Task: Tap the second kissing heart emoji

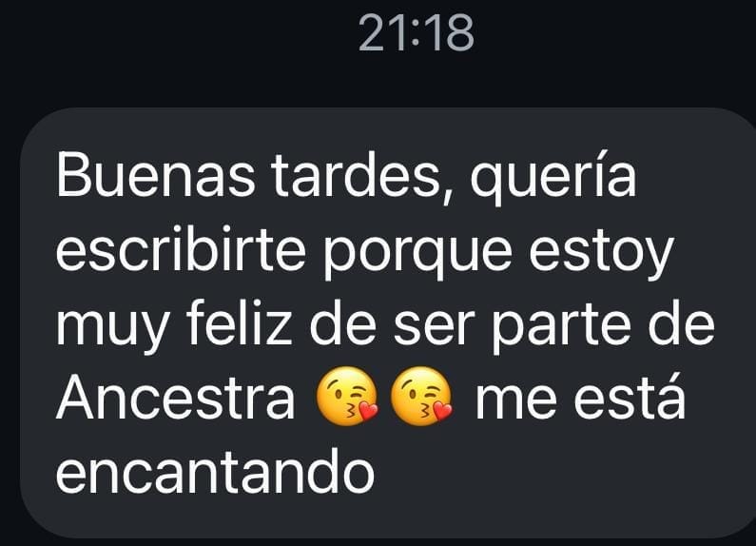Action: point(421,396)
